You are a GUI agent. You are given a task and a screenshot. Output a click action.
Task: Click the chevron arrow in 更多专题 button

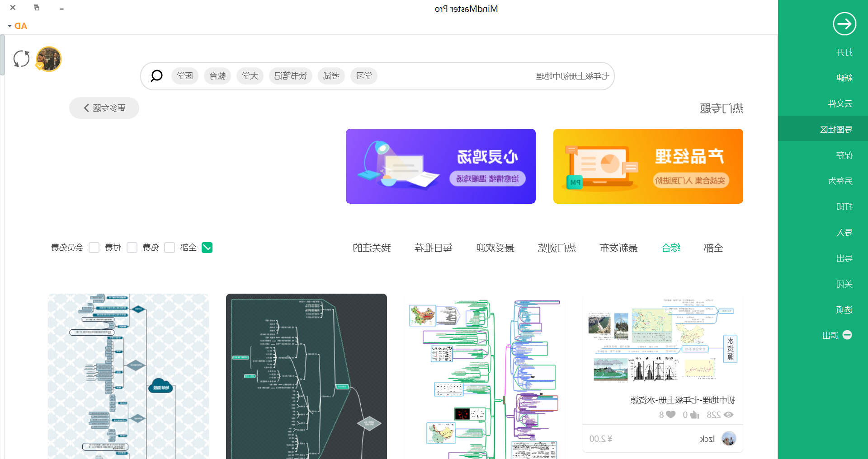[86, 108]
